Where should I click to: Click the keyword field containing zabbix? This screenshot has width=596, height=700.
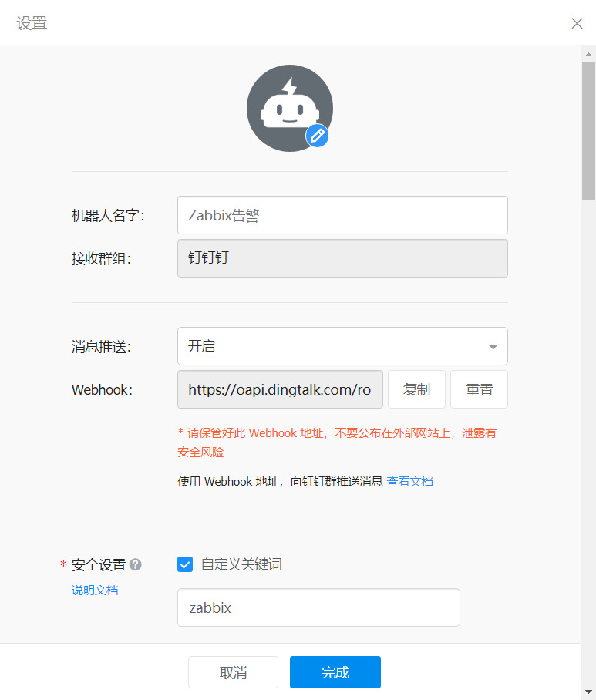(x=318, y=607)
